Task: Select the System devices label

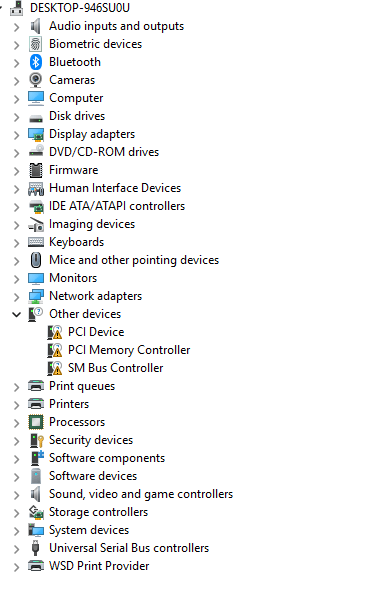Action: pyautogui.click(x=89, y=530)
